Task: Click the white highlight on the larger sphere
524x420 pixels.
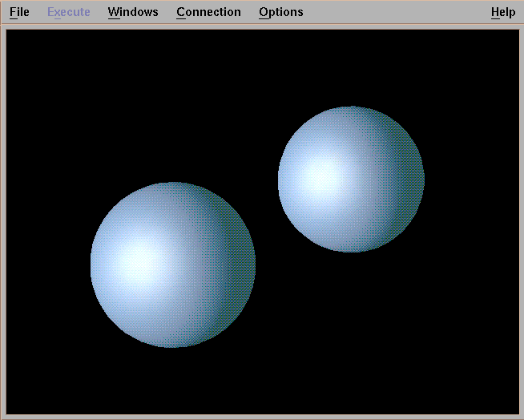Action: point(140,260)
